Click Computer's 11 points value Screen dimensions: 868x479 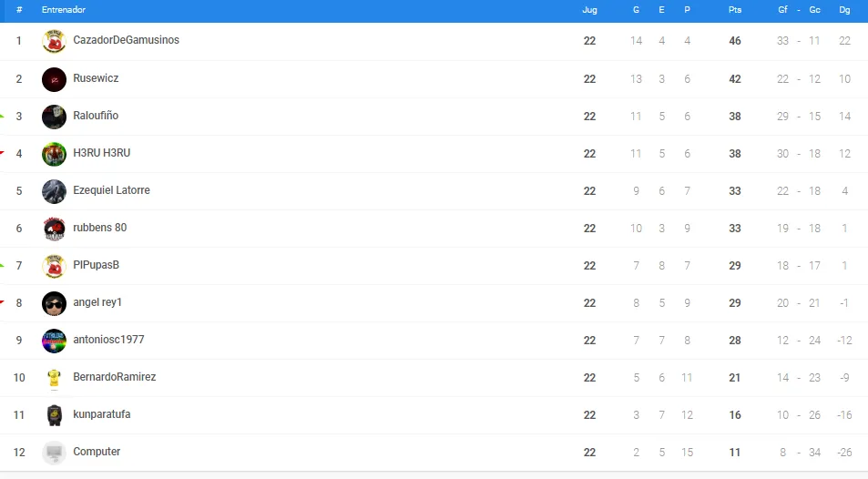[x=735, y=453]
